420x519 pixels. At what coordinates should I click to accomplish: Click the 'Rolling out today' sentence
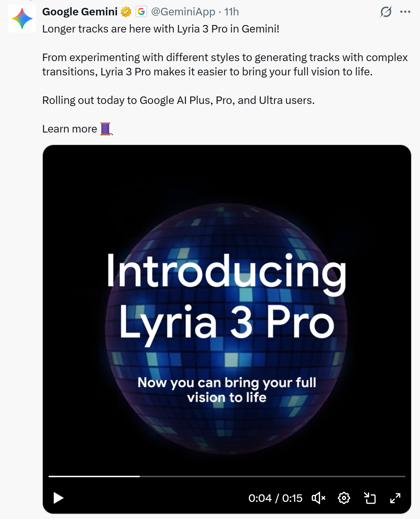pos(178,100)
